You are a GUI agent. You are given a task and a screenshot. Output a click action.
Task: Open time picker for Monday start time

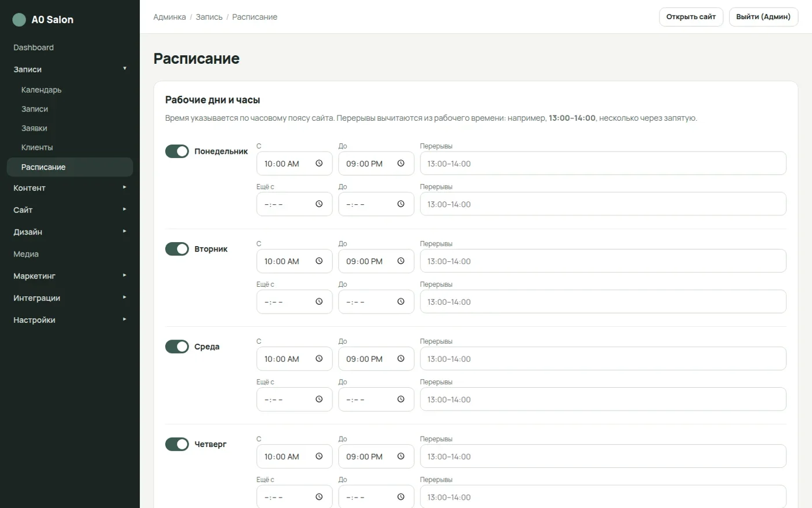pos(319,164)
